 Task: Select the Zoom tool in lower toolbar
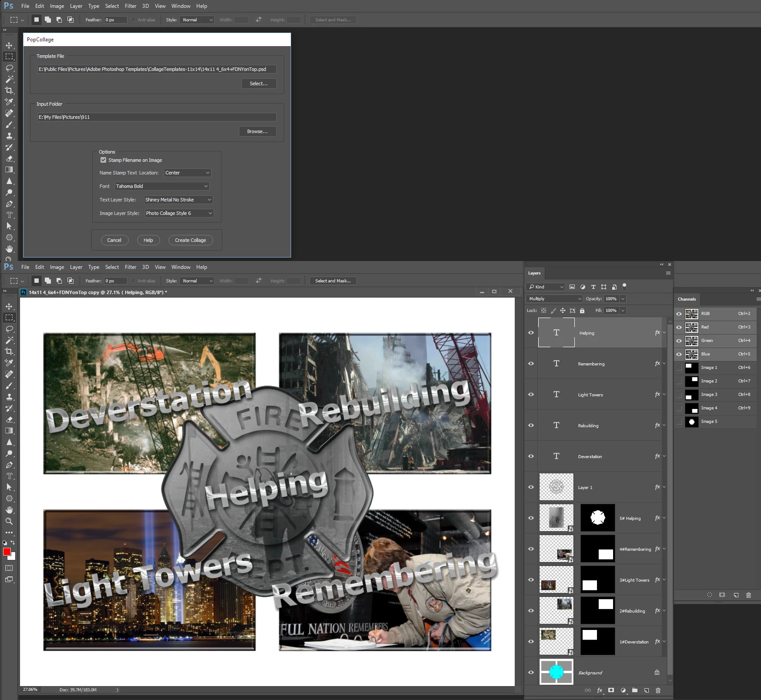[x=9, y=521]
